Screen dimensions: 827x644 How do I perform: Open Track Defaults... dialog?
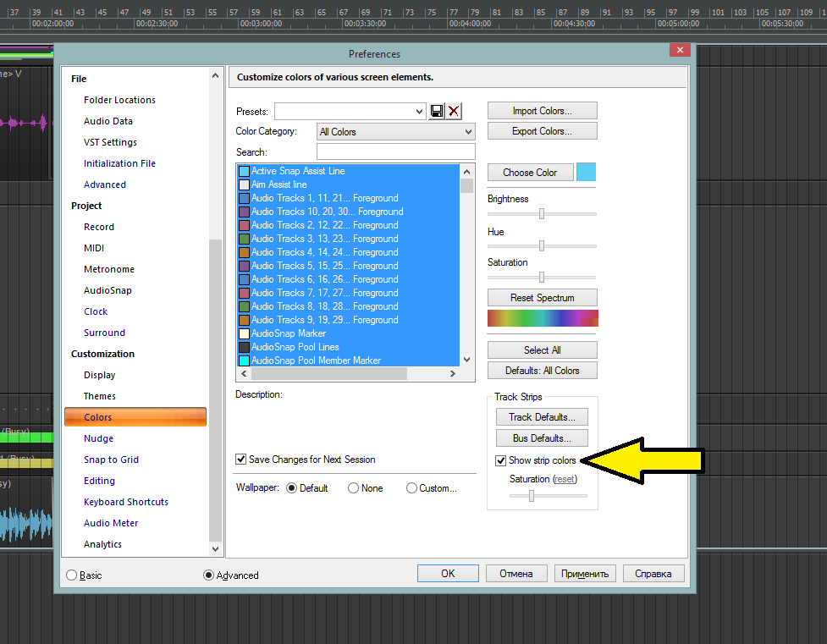click(x=542, y=417)
